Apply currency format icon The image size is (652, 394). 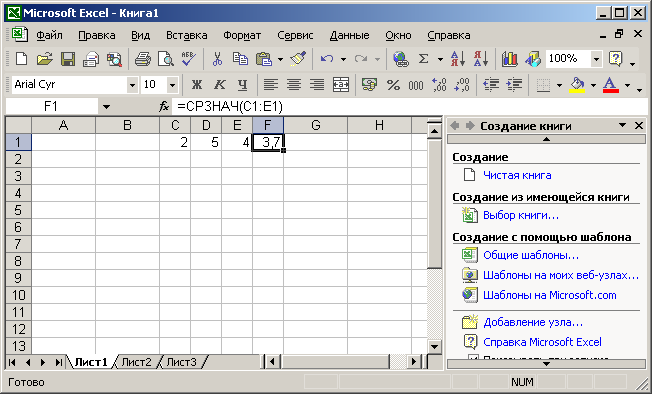369,85
